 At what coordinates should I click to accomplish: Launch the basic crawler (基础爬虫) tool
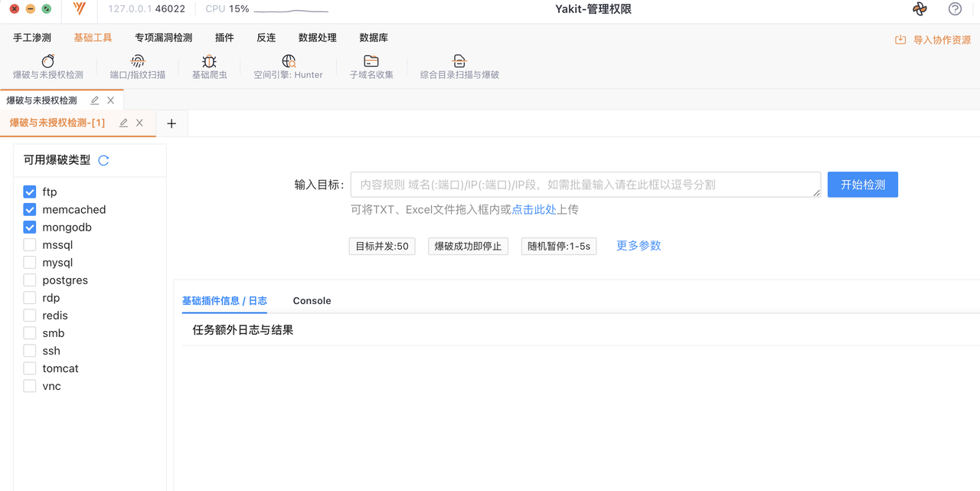(209, 62)
